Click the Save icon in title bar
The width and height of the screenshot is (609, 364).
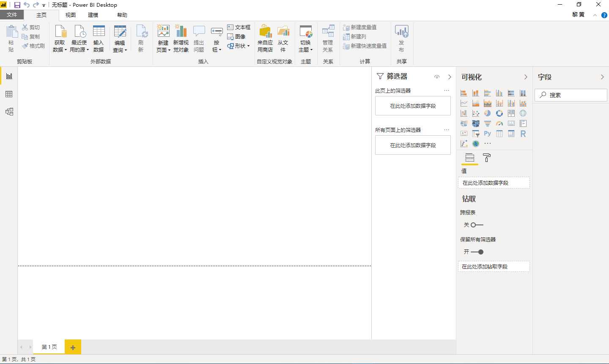(17, 5)
